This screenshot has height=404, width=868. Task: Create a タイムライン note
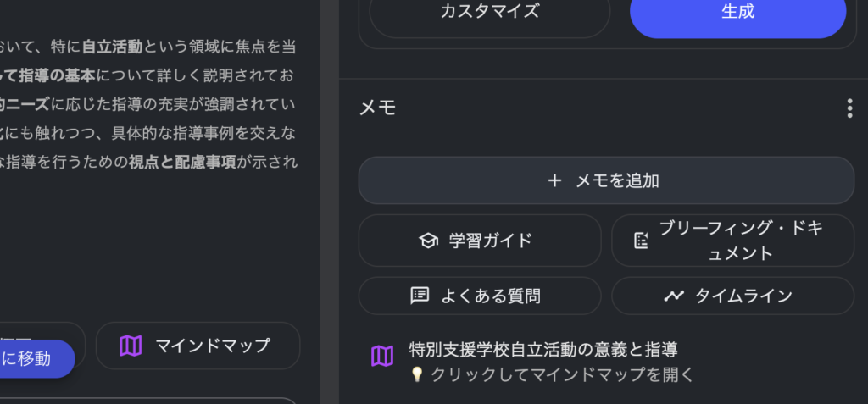[x=732, y=296]
